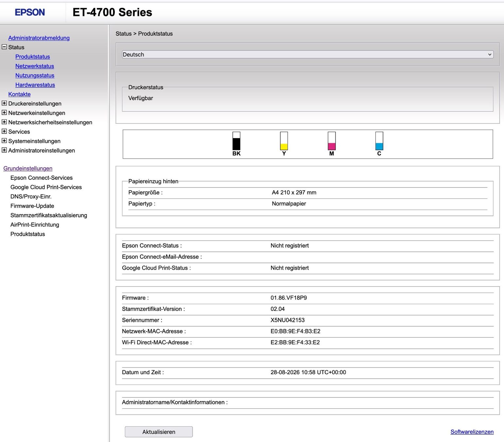This screenshot has height=442, width=504.
Task: Click the firmware version 01.86.VF18P9
Action: 289,298
